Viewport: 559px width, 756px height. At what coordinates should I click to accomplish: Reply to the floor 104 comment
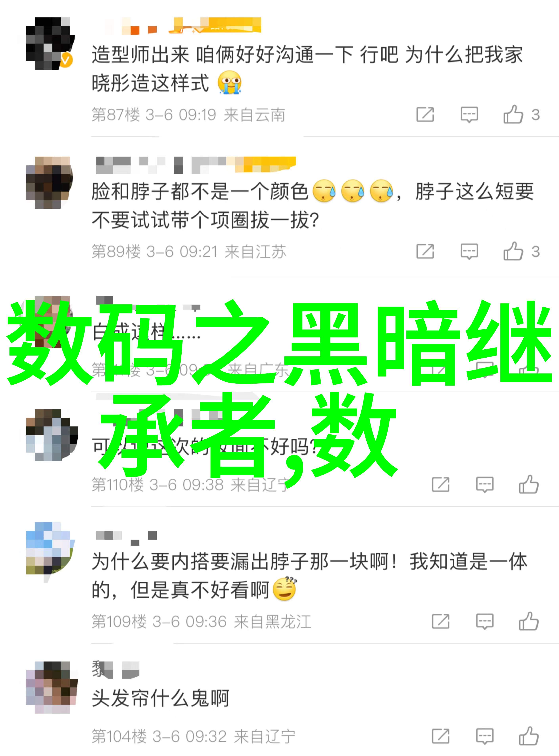pyautogui.click(x=484, y=736)
